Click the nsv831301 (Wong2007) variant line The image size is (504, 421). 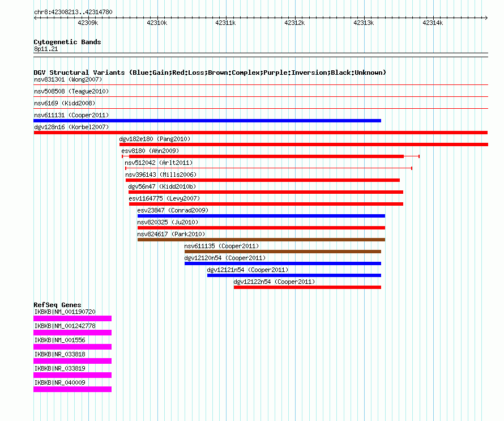click(x=260, y=85)
